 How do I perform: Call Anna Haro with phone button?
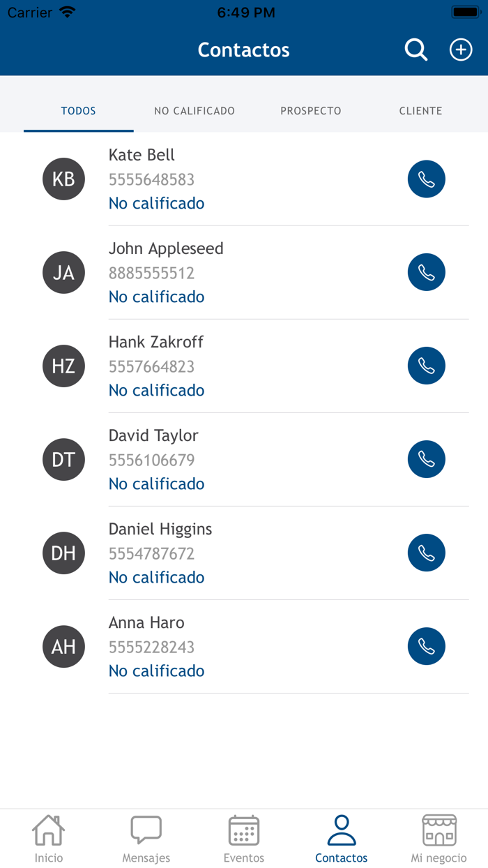point(426,647)
